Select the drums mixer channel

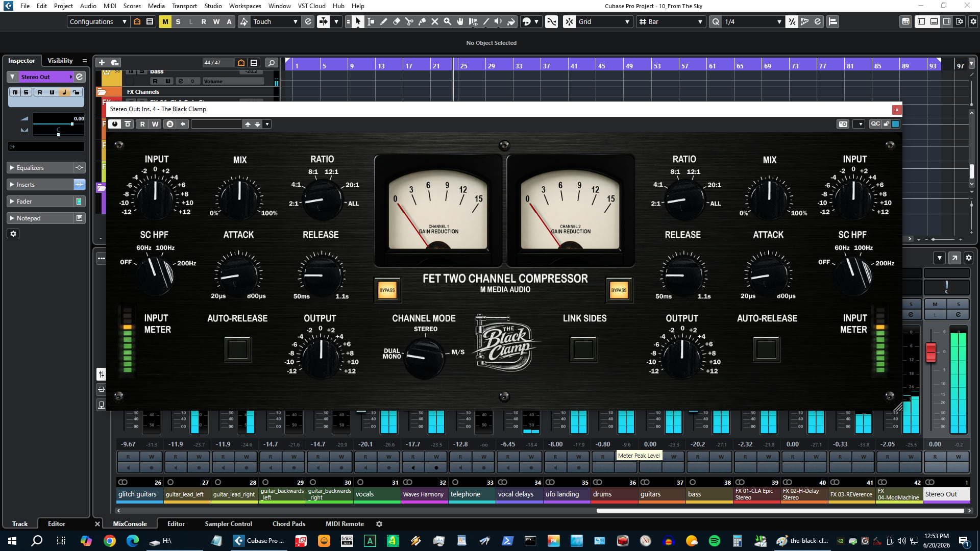click(614, 494)
